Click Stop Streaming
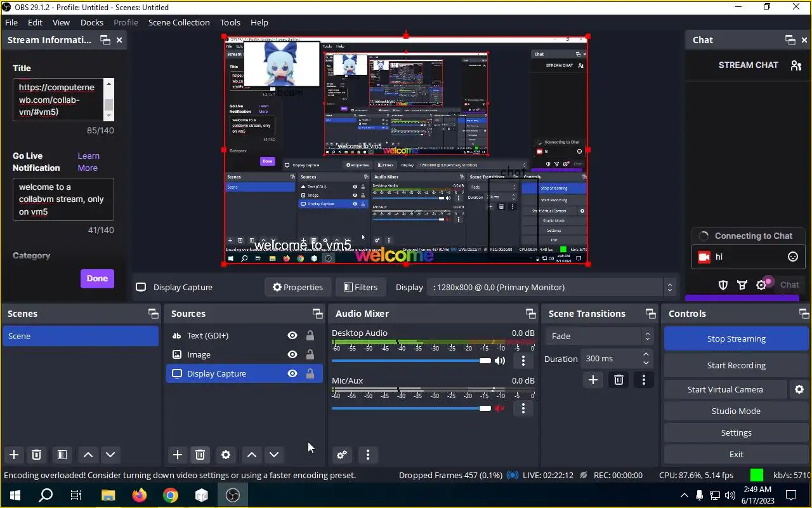 [x=736, y=338]
